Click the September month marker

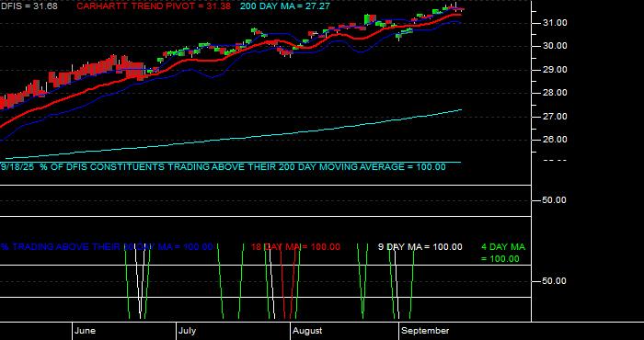tap(425, 331)
